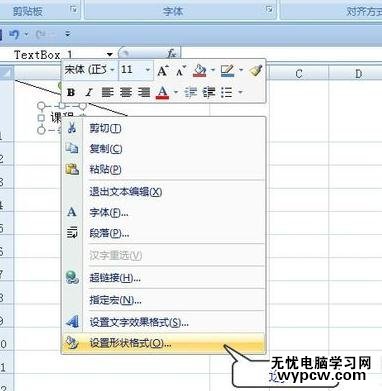Open Customize Quick Access Toolbar dropdown
382x391 pixels.
point(68,34)
